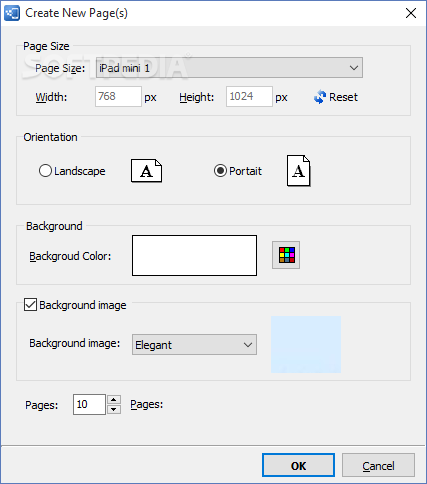
Task: Click the Reset refresh arrows icon
Action: click(x=320, y=97)
